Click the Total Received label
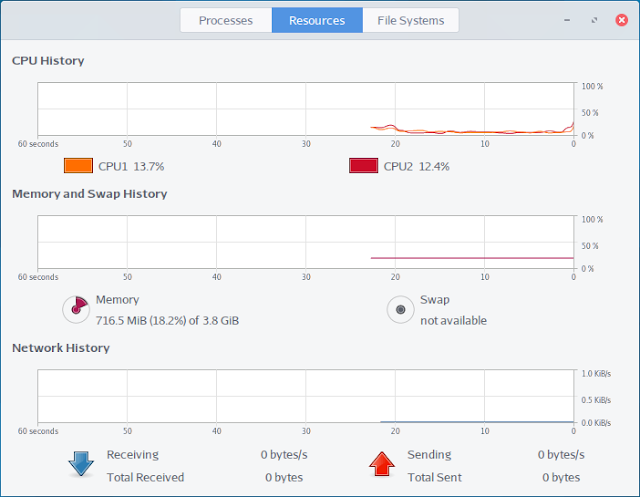The height and width of the screenshot is (497, 640). coord(145,477)
